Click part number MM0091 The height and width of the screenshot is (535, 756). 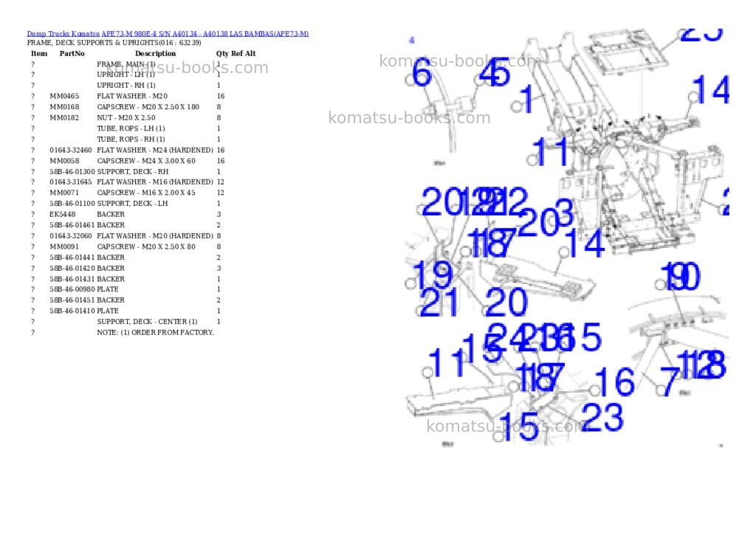[64, 246]
